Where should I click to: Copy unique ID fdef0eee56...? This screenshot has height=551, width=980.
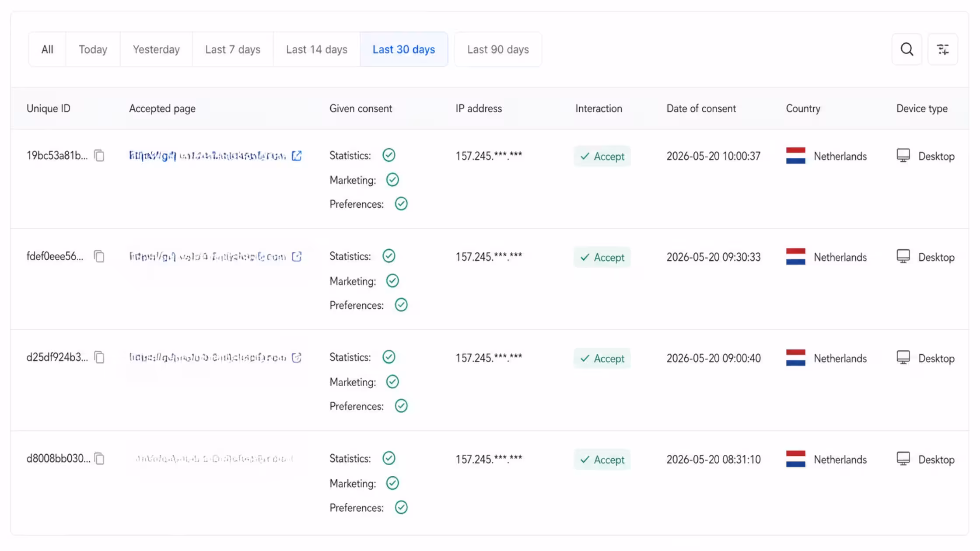(x=99, y=256)
